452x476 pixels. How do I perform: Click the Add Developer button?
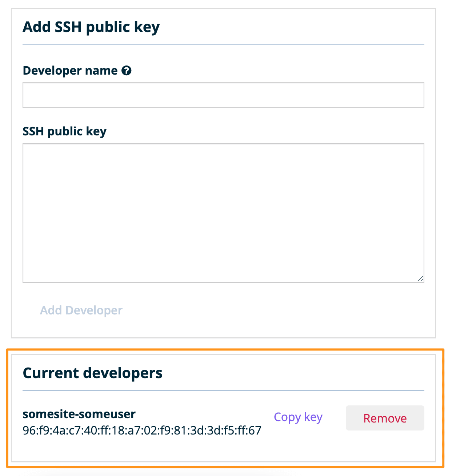pos(81,310)
